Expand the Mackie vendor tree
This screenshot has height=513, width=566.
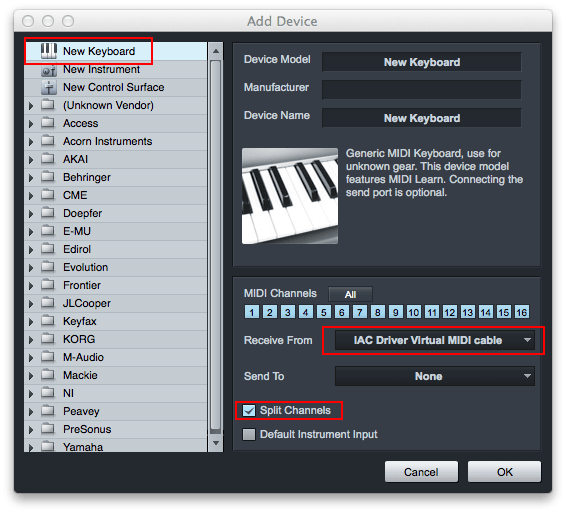31,376
